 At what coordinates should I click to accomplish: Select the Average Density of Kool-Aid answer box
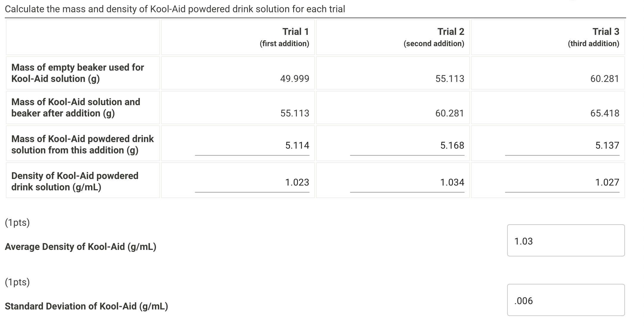pos(565,240)
